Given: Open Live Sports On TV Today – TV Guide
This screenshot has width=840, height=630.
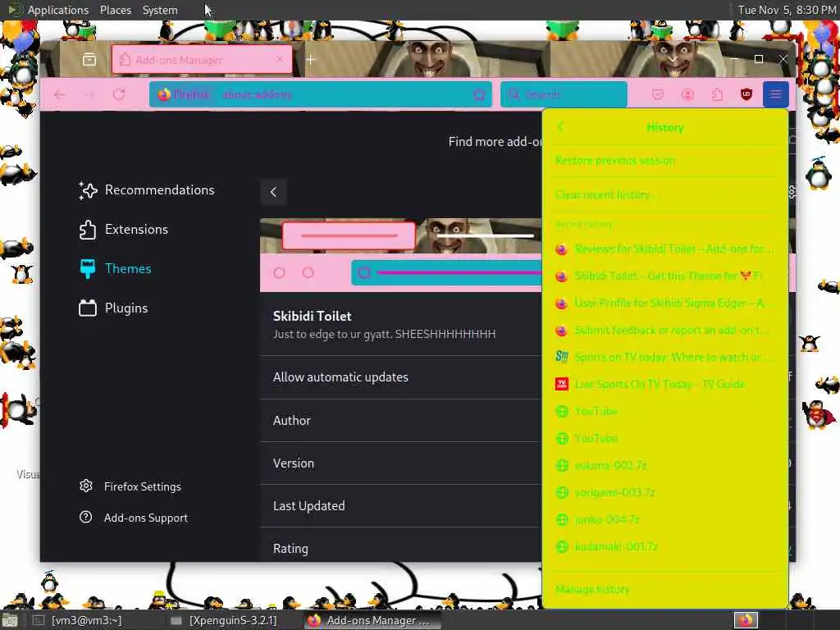Looking at the screenshot, I should pyautogui.click(x=664, y=384).
